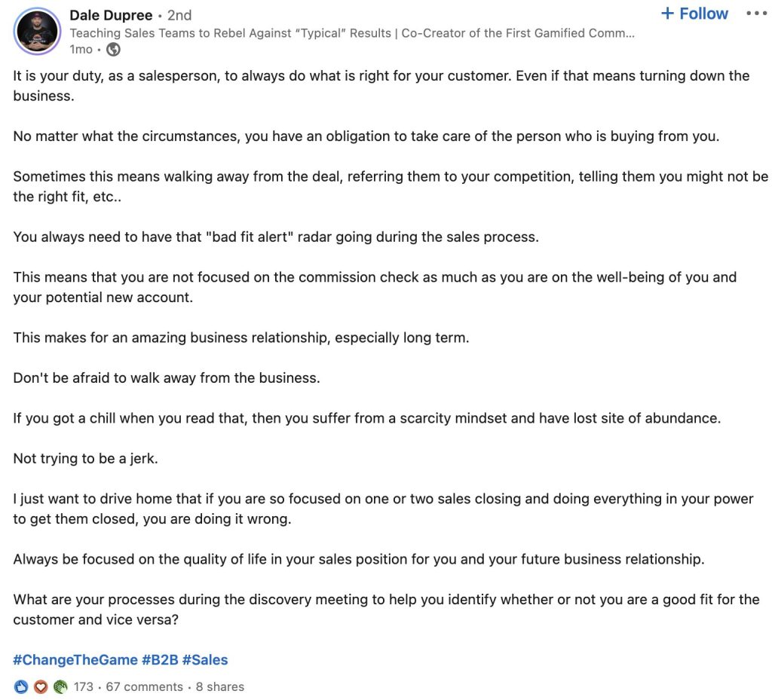Open the #B2B hashtag
The width and height of the screenshot is (772, 700).
click(160, 659)
